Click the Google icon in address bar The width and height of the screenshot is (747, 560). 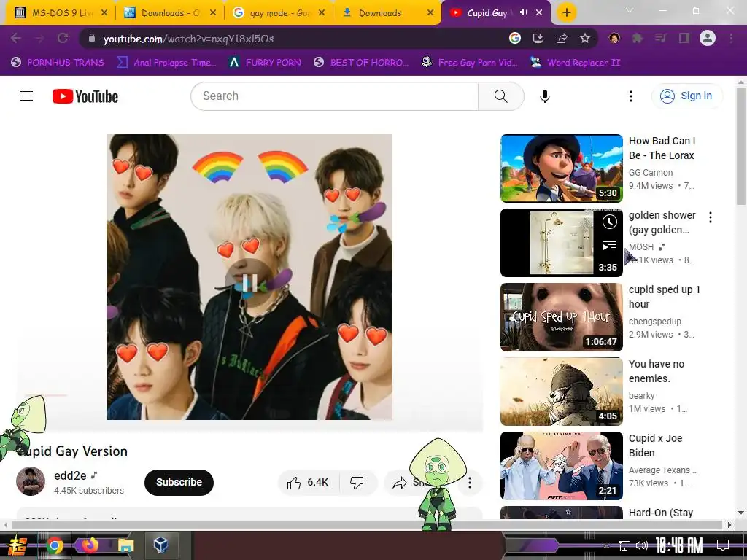pyautogui.click(x=514, y=39)
